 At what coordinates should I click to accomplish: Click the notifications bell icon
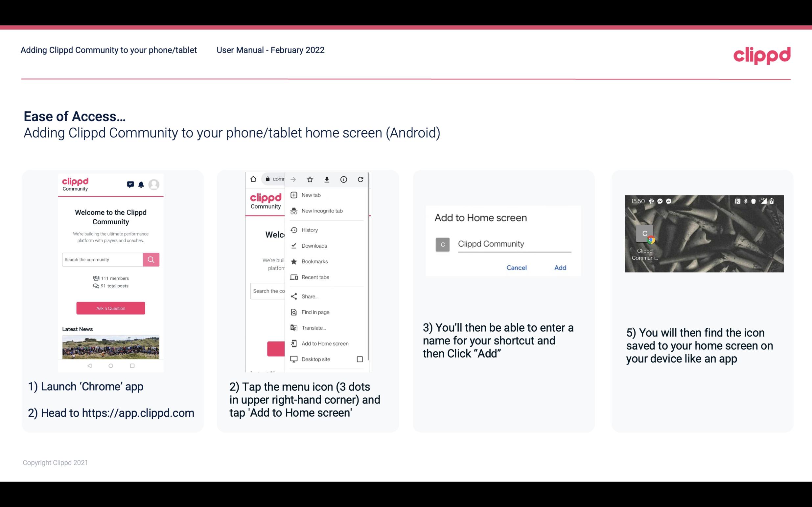tap(141, 185)
